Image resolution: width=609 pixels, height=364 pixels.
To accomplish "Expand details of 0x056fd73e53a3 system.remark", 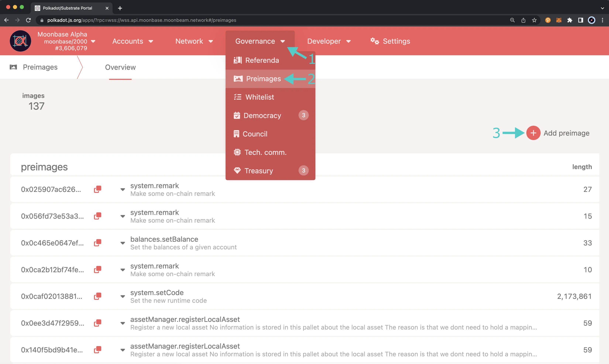I will tap(123, 216).
